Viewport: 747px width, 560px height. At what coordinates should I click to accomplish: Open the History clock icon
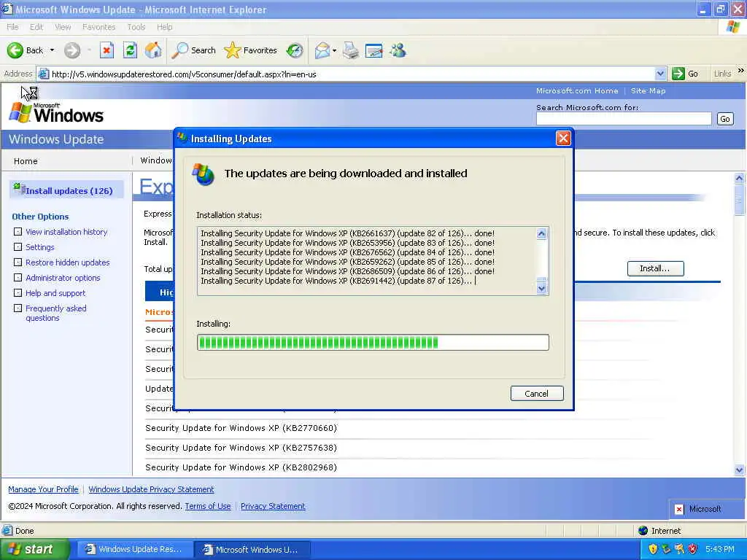(x=295, y=50)
